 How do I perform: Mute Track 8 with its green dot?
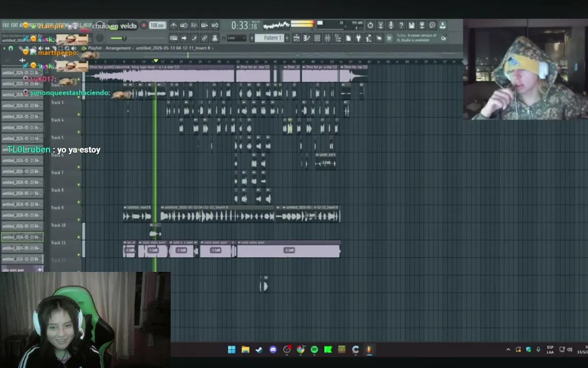point(79,202)
